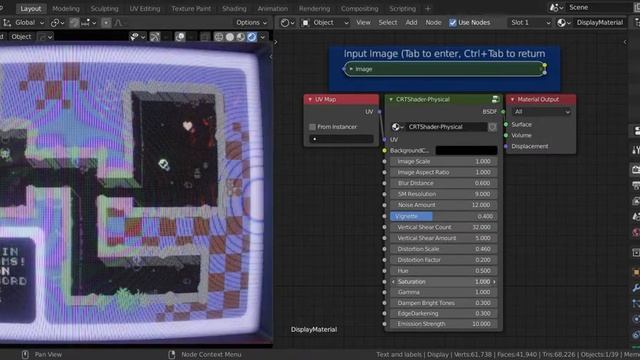Open the shader type Object dropdown
This screenshot has width=640, height=360.
pos(325,23)
